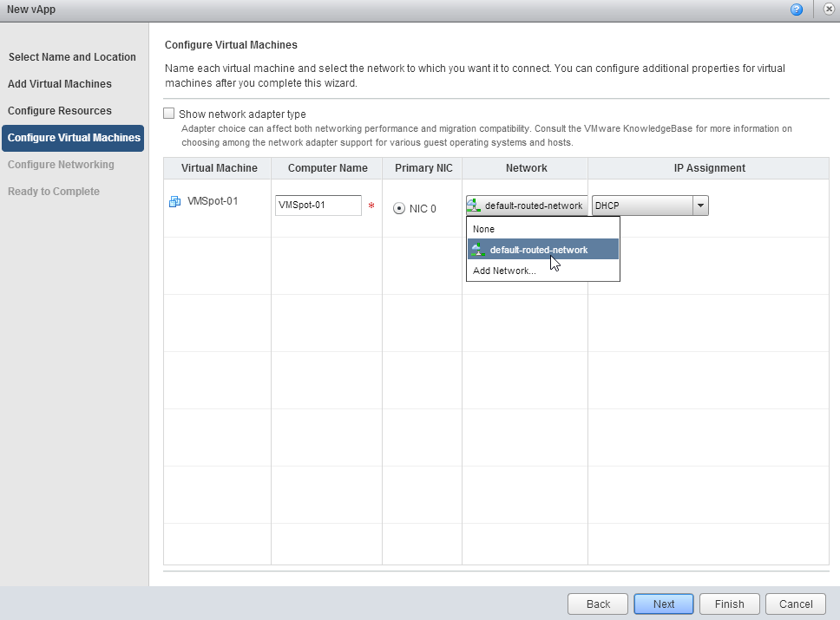Click the VMSpot-01 virtual machine icon

point(174,202)
